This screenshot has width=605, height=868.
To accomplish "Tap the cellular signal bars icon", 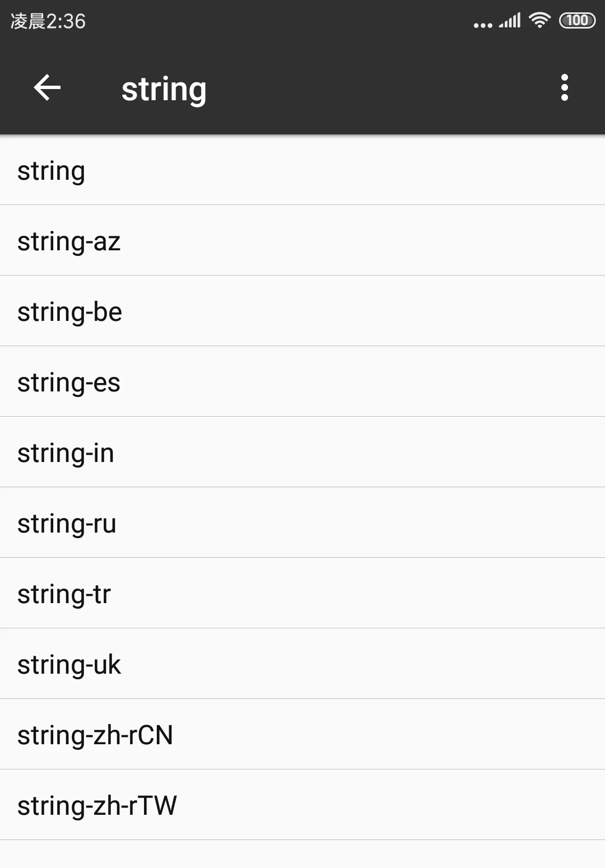I will (510, 21).
